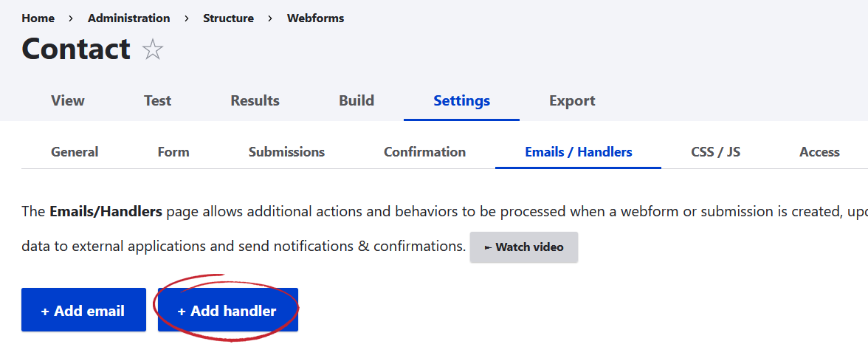Image resolution: width=868 pixels, height=344 pixels.
Task: Open the Form settings sub-tab
Action: [173, 152]
